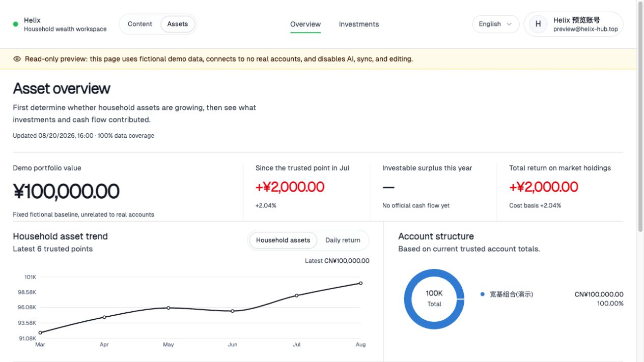Click the 'Asset overview' heading
Viewport: 644px width, 362px height.
62,88
